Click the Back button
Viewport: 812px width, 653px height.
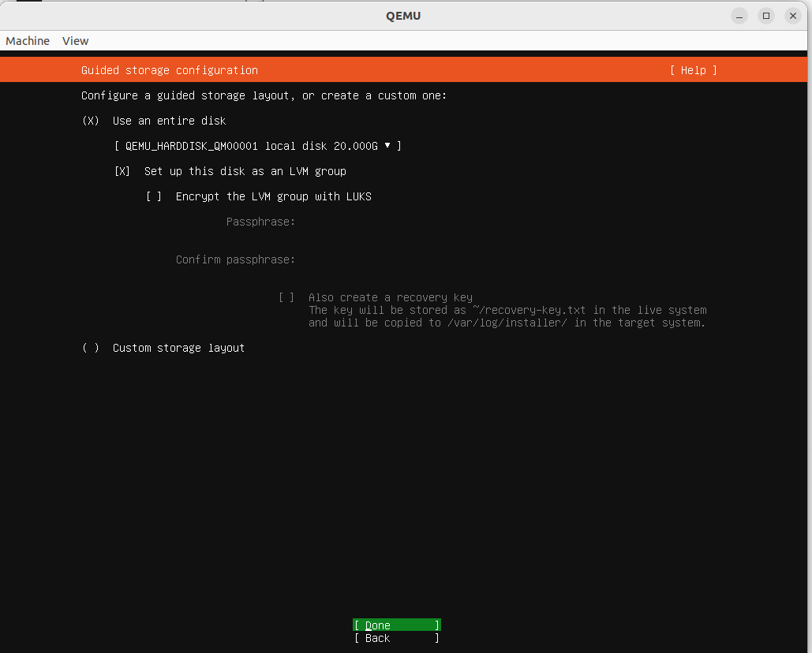(x=395, y=638)
